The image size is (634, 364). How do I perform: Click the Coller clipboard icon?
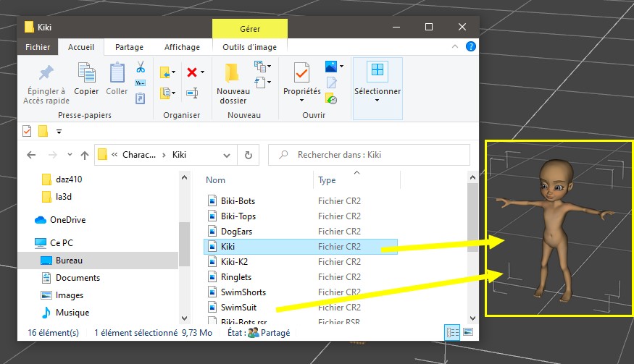(117, 72)
